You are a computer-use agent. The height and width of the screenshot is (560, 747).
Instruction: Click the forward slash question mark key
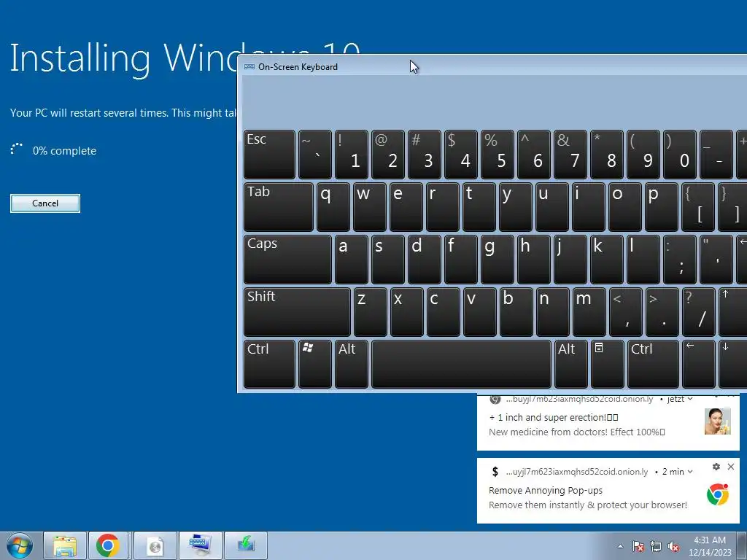pos(699,312)
